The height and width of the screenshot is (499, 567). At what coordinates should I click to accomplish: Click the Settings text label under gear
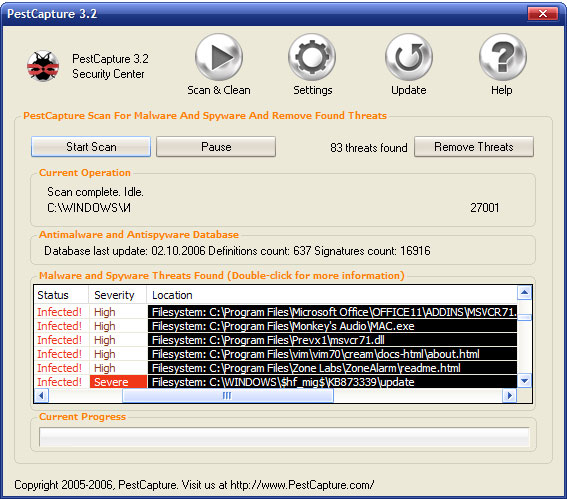pyautogui.click(x=313, y=90)
